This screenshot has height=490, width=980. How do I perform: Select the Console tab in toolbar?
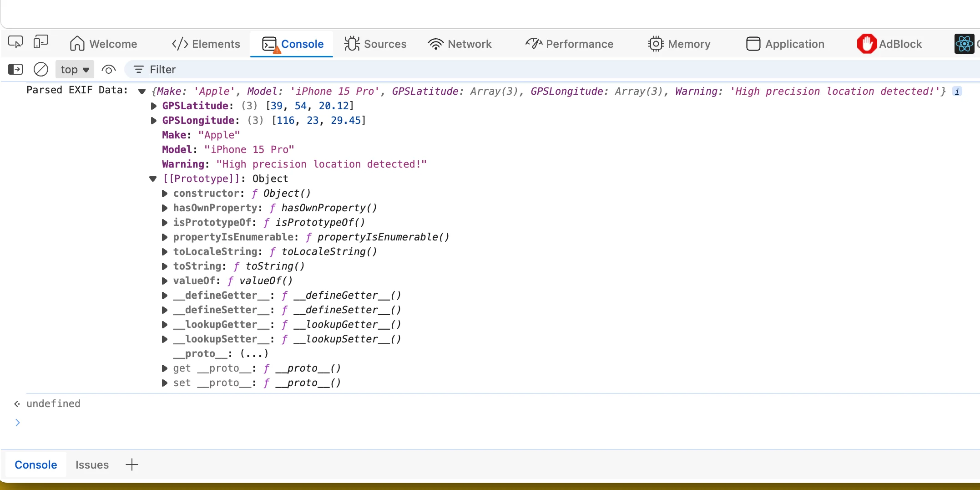click(292, 44)
